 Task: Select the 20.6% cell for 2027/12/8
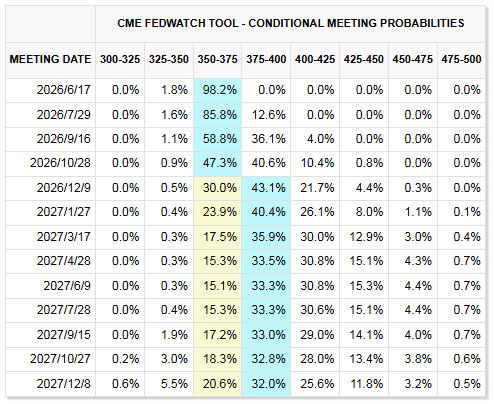pos(217,384)
